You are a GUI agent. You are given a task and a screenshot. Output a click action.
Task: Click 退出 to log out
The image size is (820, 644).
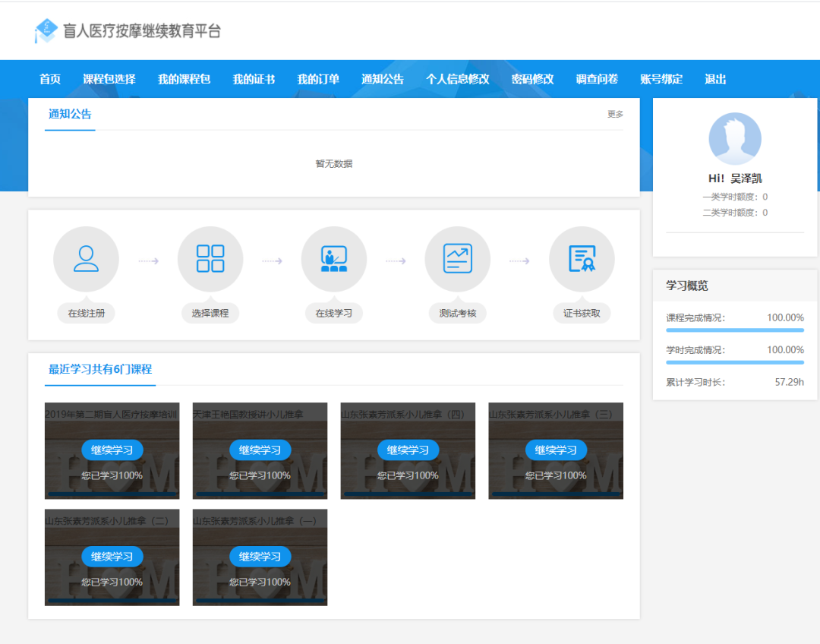(715, 79)
